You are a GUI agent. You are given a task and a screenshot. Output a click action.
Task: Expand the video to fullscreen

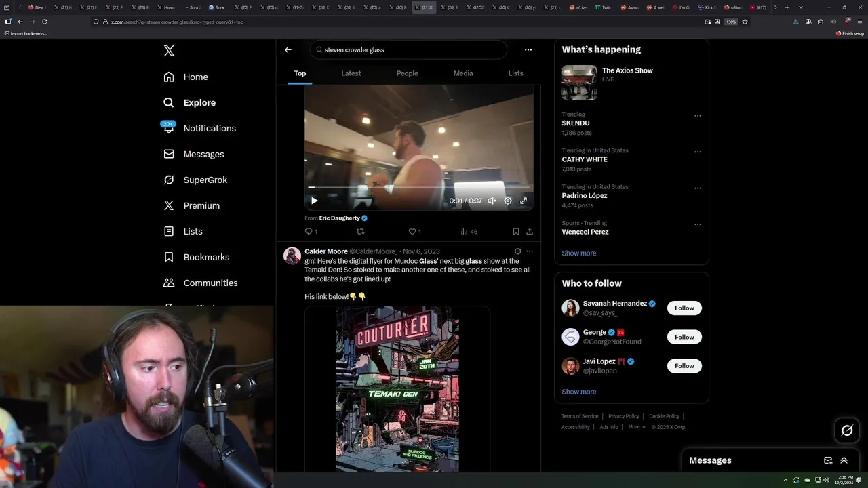pos(524,201)
